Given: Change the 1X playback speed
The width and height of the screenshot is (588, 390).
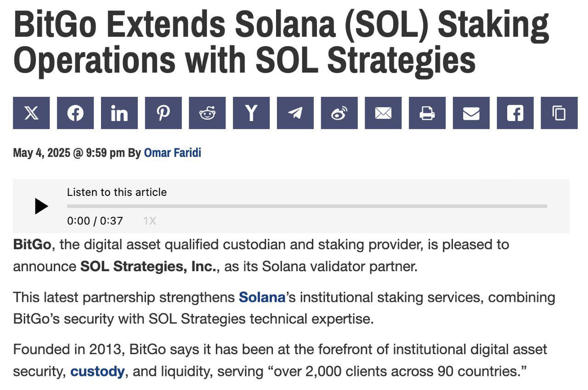Looking at the screenshot, I should (149, 221).
